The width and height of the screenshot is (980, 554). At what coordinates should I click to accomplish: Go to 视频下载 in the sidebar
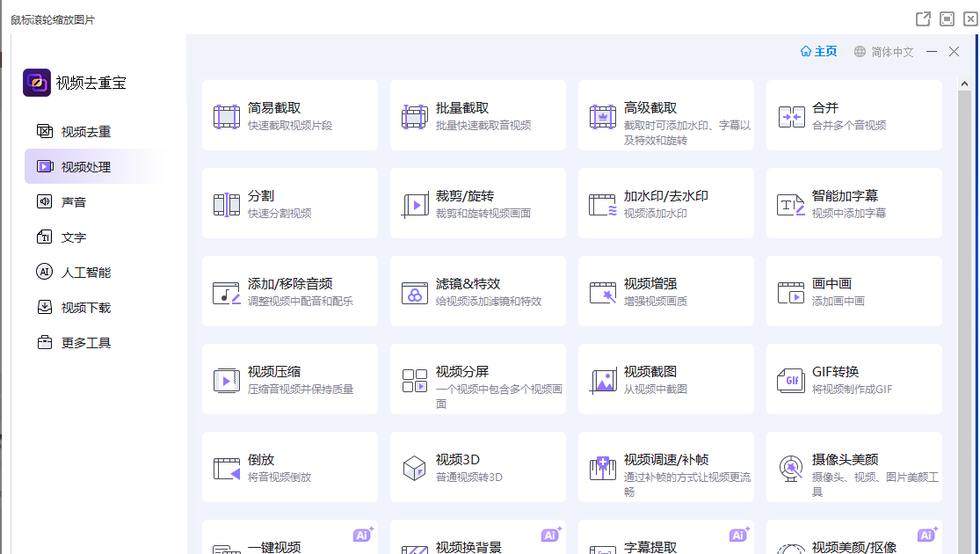pyautogui.click(x=85, y=308)
